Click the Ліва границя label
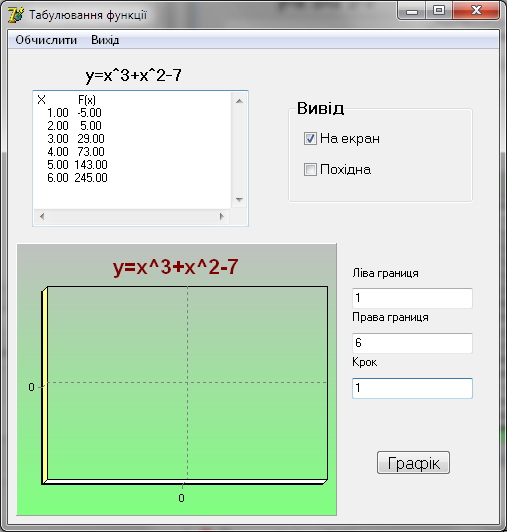 click(385, 273)
